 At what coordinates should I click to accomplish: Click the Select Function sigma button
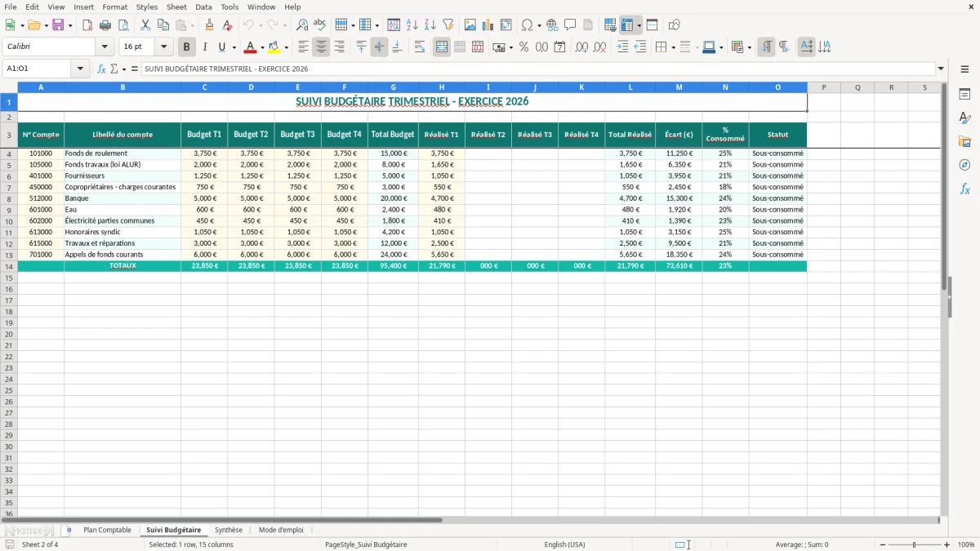click(116, 69)
